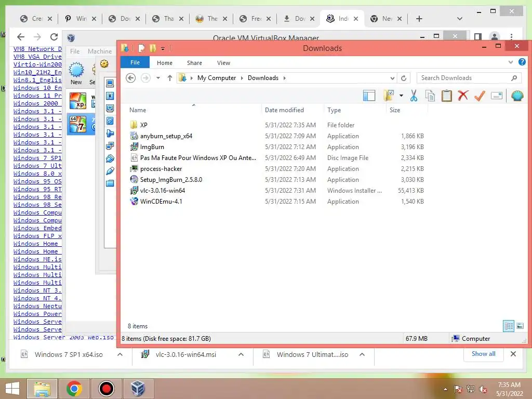
Task: Open a new Chrome tab
Action: [x=419, y=19]
